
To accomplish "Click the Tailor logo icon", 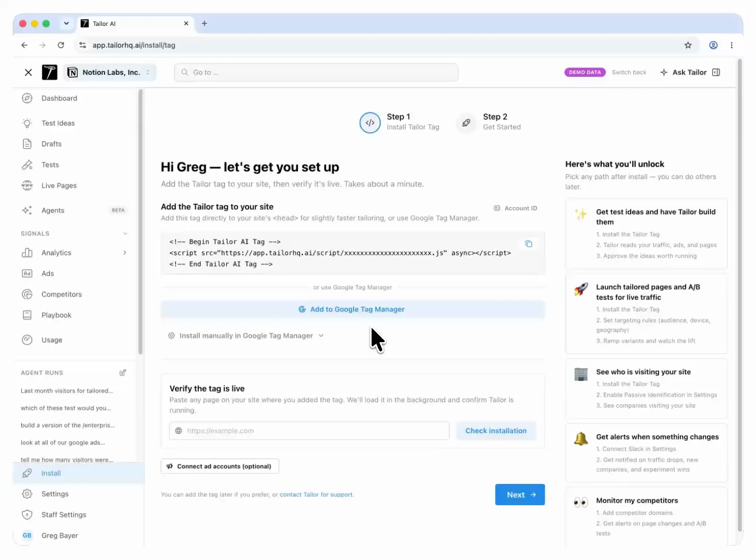I will [x=50, y=72].
